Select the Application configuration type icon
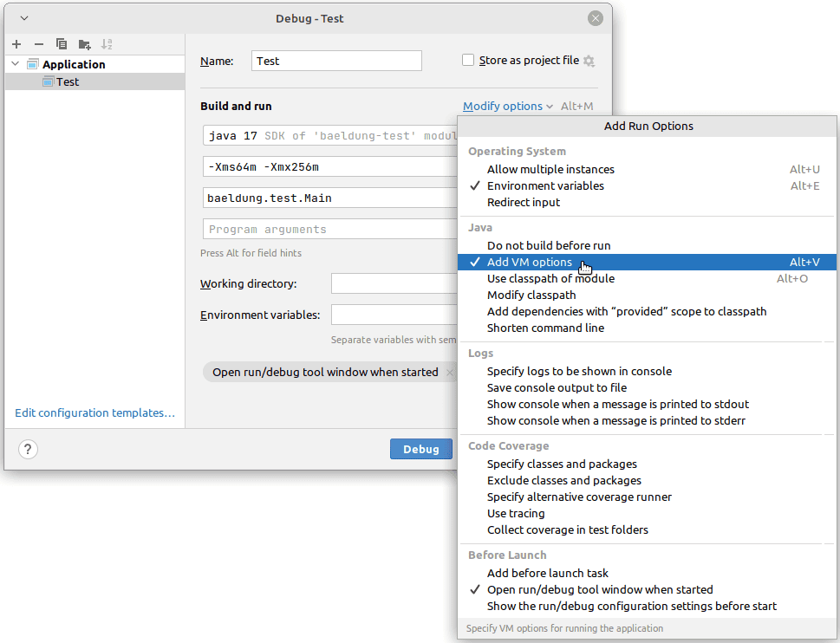The height and width of the screenshot is (643, 840). [33, 63]
